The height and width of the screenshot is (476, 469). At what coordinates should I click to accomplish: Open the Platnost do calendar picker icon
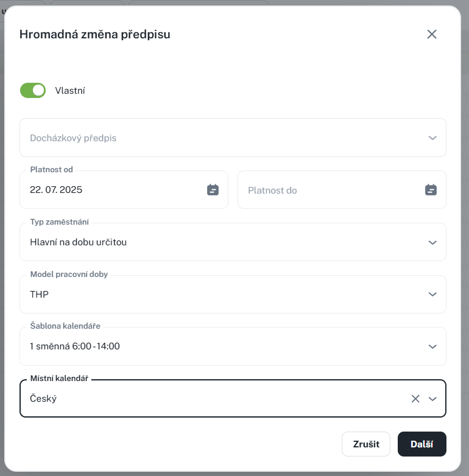tap(431, 190)
